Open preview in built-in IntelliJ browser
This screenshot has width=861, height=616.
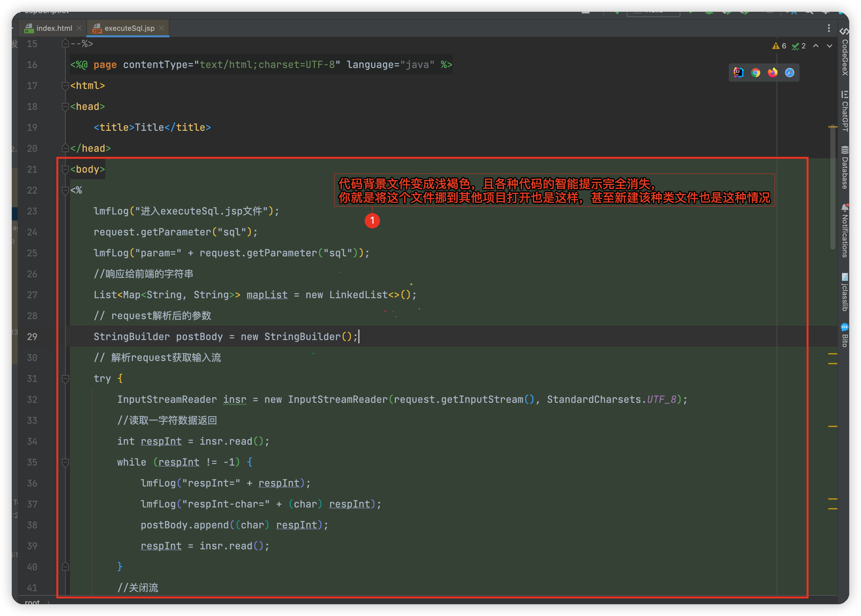click(x=738, y=73)
